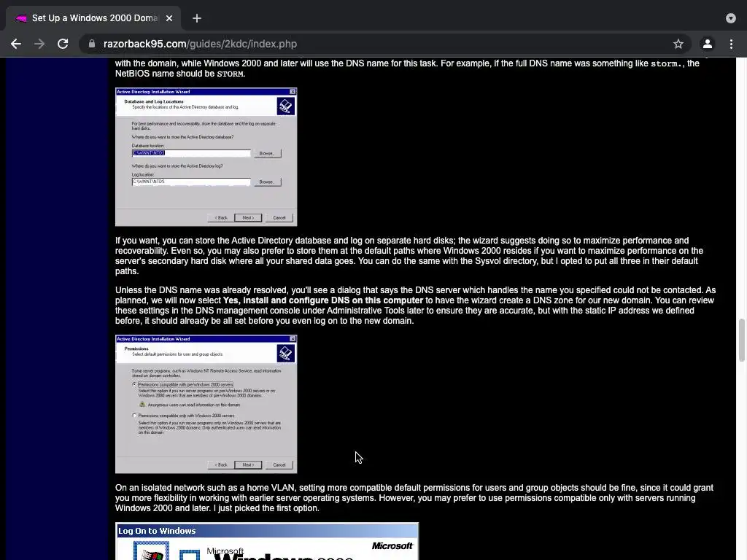Click the paragraph starting 'On an isolated network'
Image resolution: width=747 pixels, height=560 pixels.
click(x=414, y=497)
